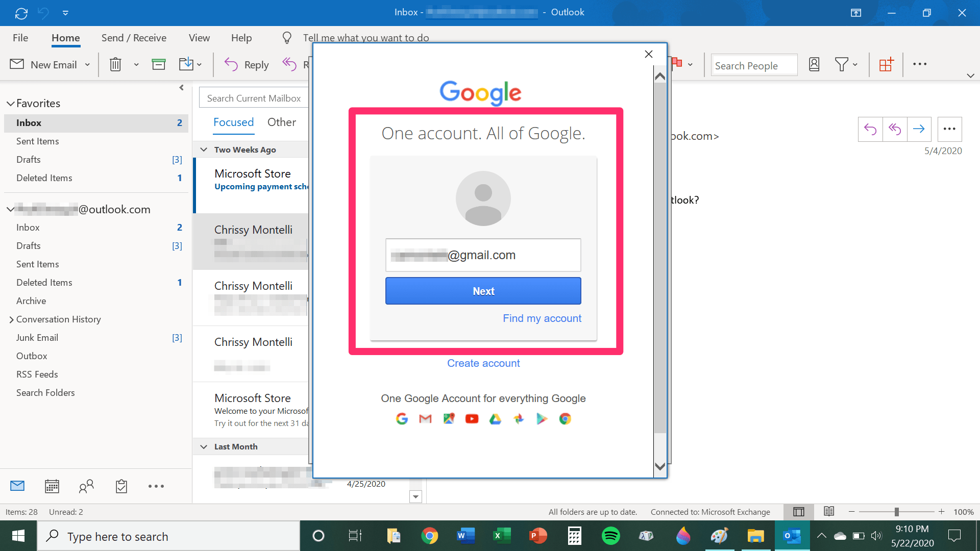Expand the Conversation History folder

point(11,319)
